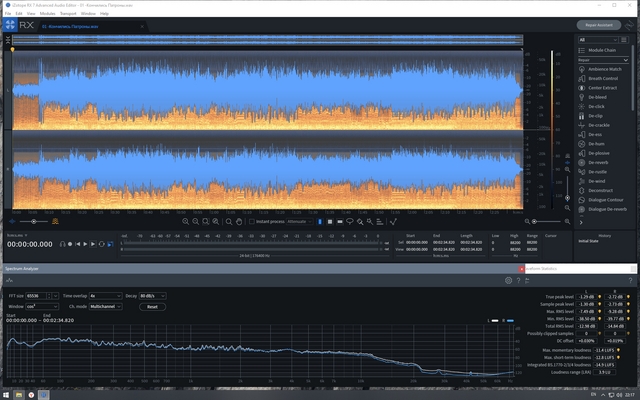Open the De-clip module
This screenshot has height=400, width=640.
[x=596, y=115]
